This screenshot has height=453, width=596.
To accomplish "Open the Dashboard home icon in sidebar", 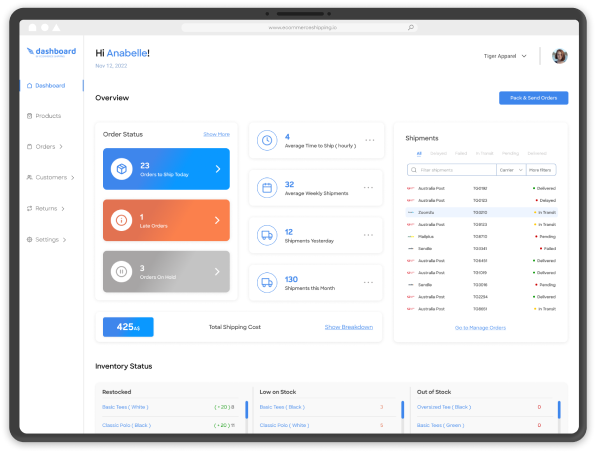I will tap(29, 86).
